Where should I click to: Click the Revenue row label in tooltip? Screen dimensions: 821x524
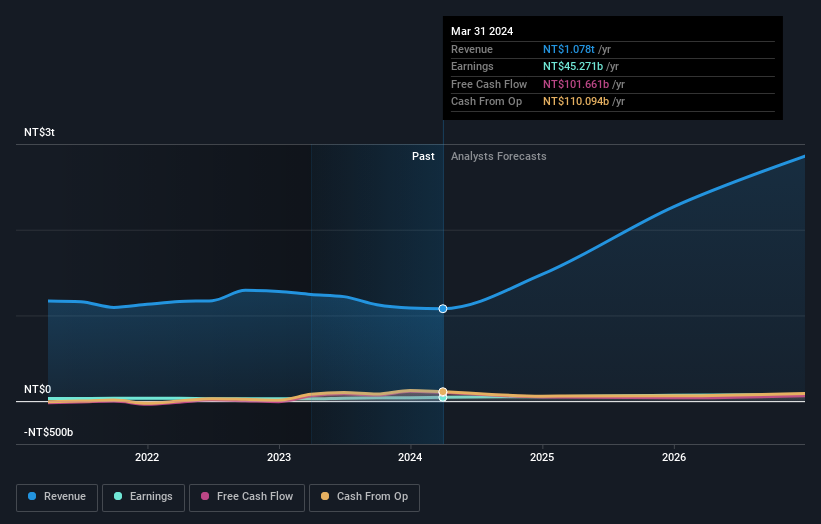pos(472,49)
